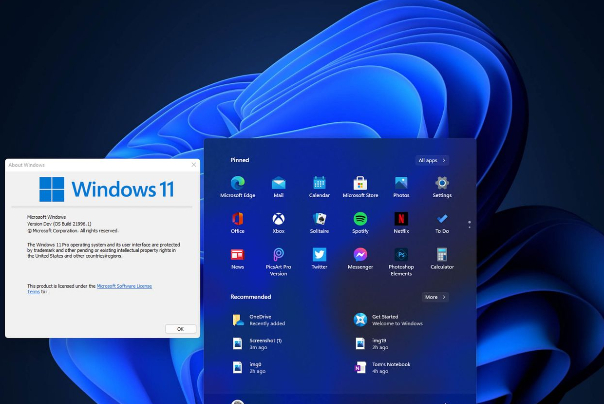Open Spotify from pinned apps
This screenshot has width=604, height=404.
point(360,223)
